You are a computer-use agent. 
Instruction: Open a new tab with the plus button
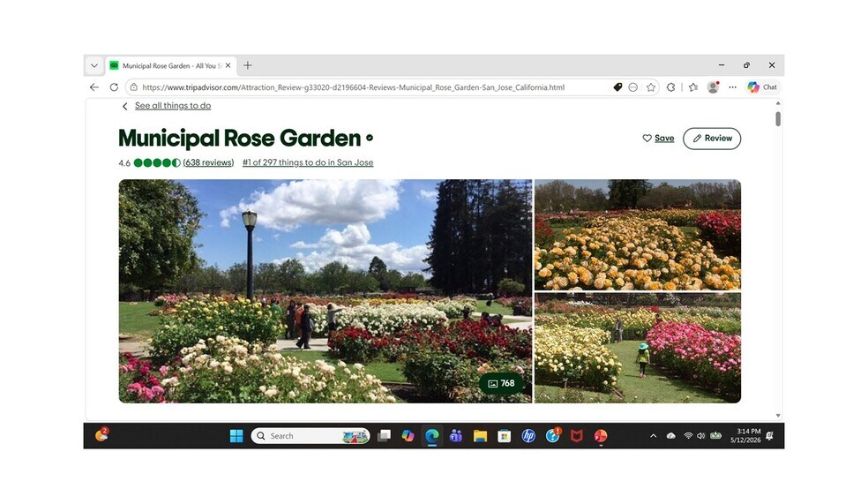pos(248,65)
